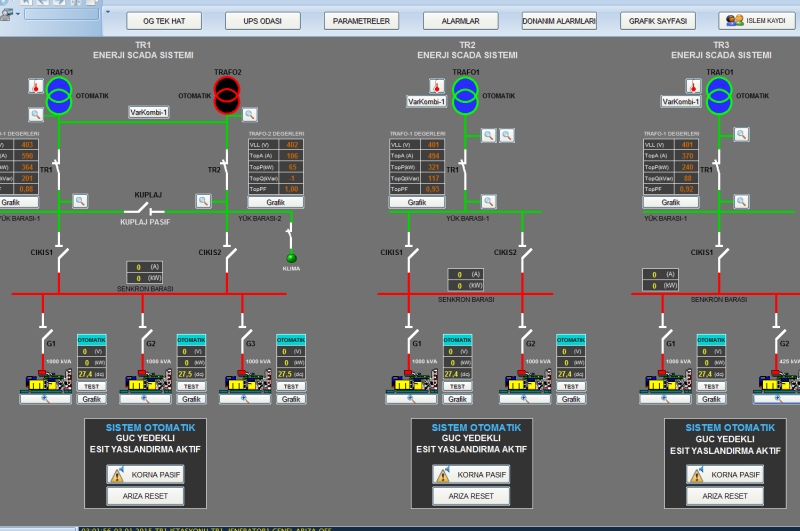Open the TR1 panel TRAFO1 thermometer icon

36,86
